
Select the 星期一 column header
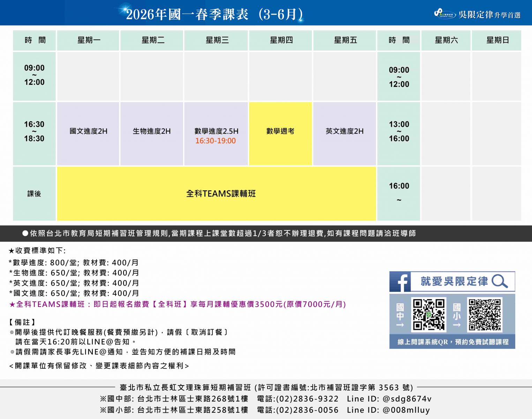tap(89, 40)
